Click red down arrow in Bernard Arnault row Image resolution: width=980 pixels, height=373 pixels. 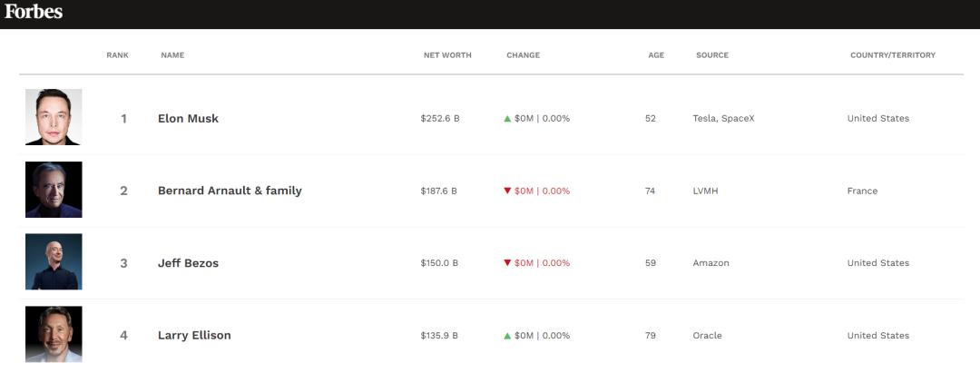click(508, 191)
